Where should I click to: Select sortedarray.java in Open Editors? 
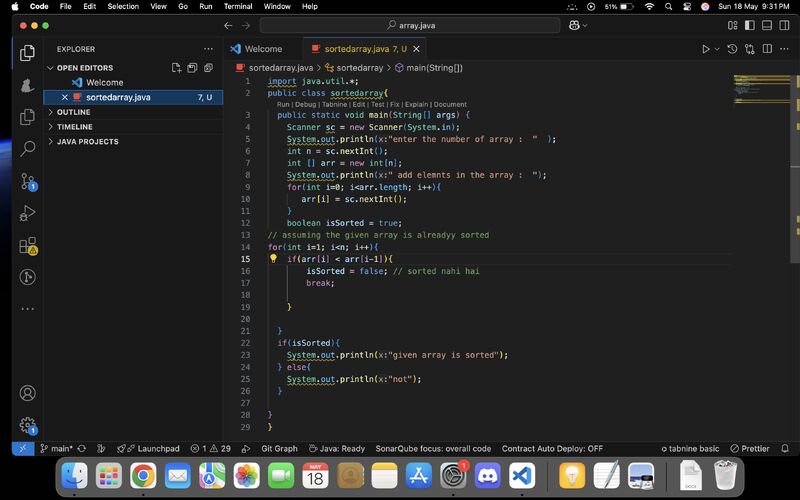(118, 97)
